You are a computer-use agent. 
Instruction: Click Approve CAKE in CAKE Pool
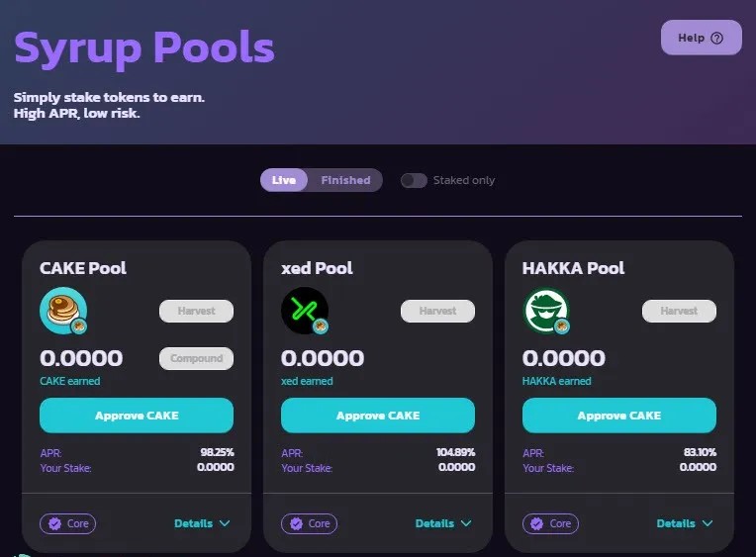pos(137,416)
